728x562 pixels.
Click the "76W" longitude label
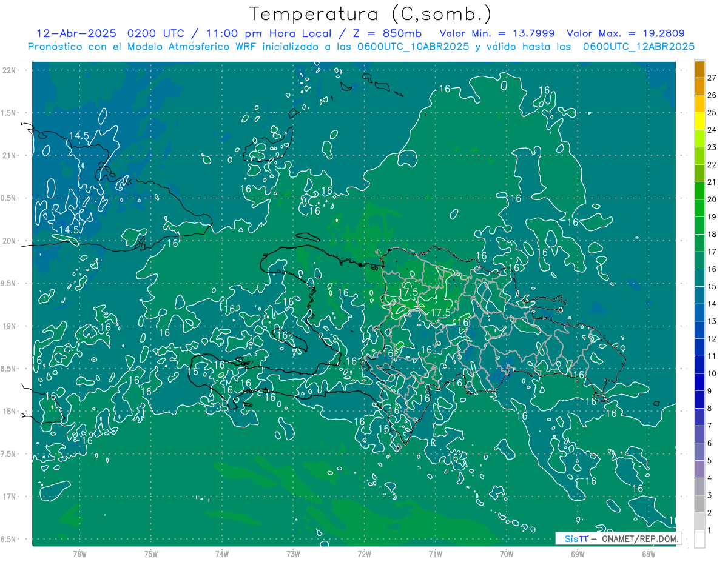pos(79,553)
